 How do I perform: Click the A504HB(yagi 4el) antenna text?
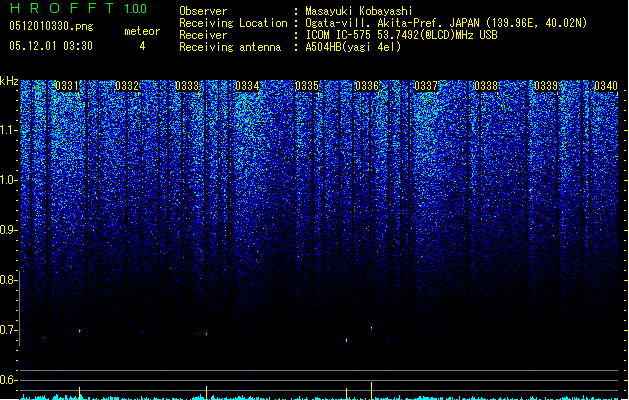pos(353,47)
